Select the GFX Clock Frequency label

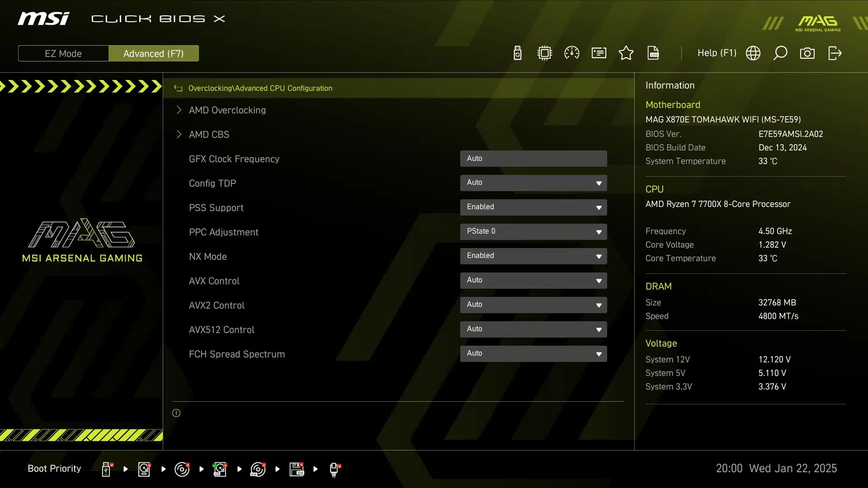[x=234, y=159]
